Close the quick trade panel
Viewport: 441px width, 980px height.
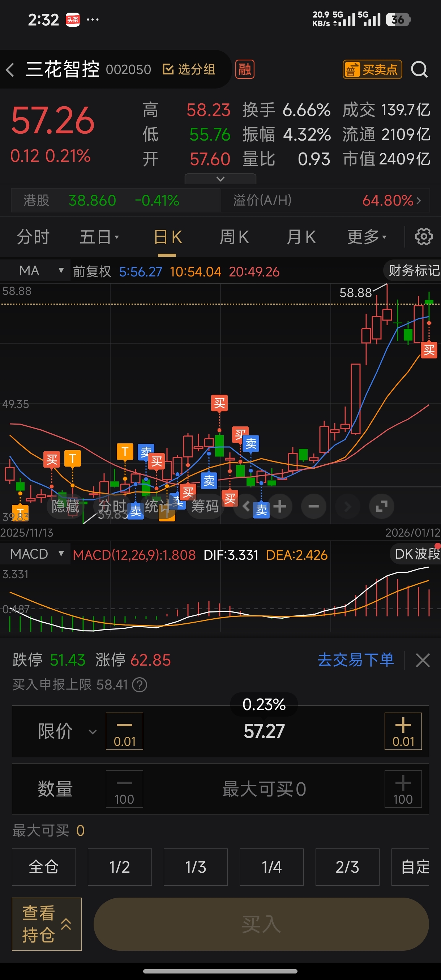(x=423, y=660)
